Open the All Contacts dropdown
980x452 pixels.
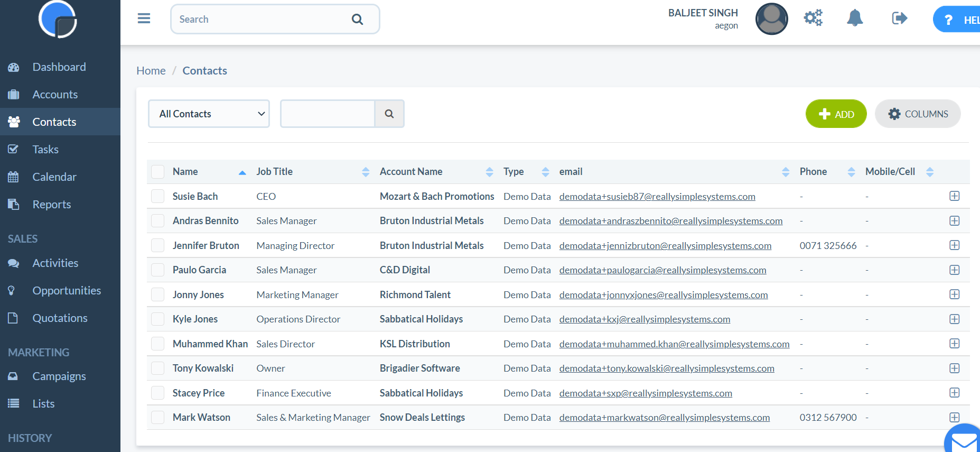point(209,114)
